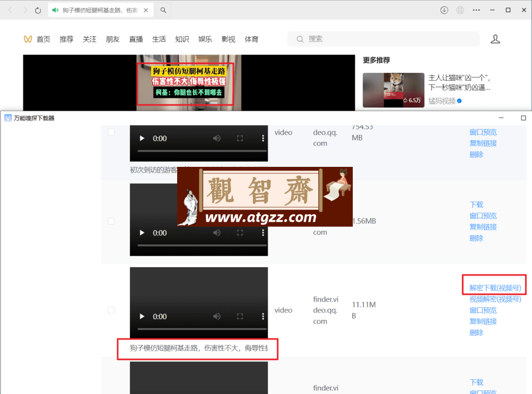Fullscreen the 11.11MB video preview
Screen dimensions: 532x394
pos(240,316)
